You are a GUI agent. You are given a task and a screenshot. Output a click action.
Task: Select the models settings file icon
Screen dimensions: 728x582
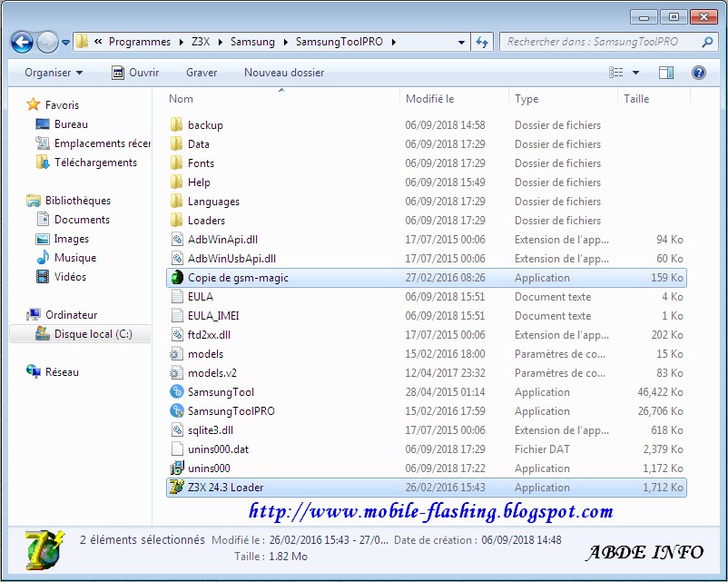176,354
